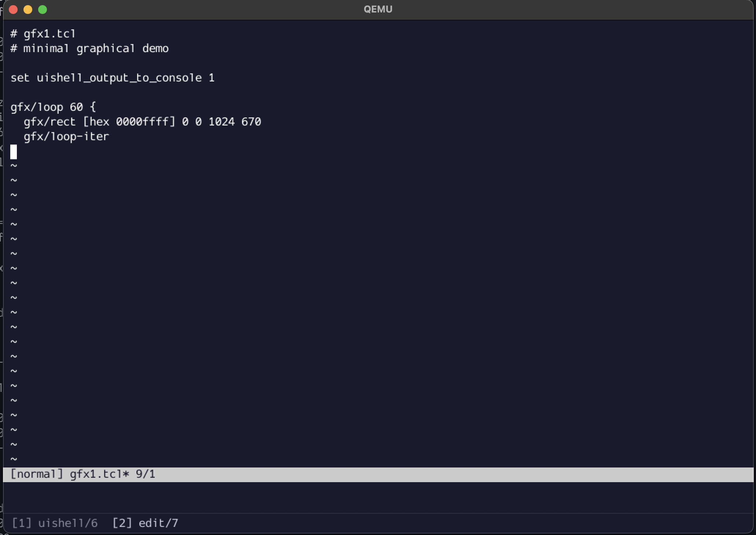
Task: Click the [normal] mode indicator in the status bar
Action: (37, 474)
